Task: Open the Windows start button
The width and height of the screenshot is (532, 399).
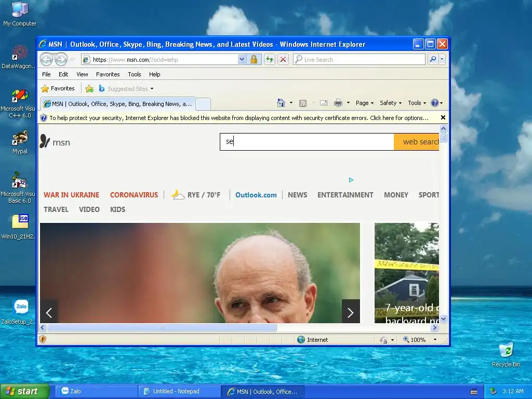Action: pyautogui.click(x=24, y=391)
